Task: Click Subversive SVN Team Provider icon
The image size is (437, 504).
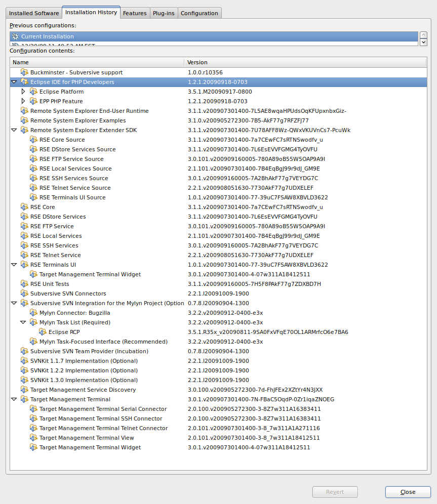Action: pyautogui.click(x=24, y=351)
